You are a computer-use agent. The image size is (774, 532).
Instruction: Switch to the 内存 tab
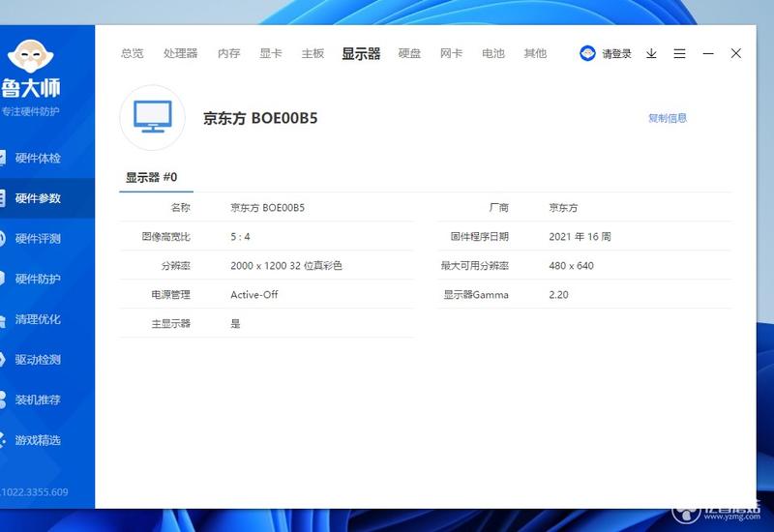pos(228,53)
